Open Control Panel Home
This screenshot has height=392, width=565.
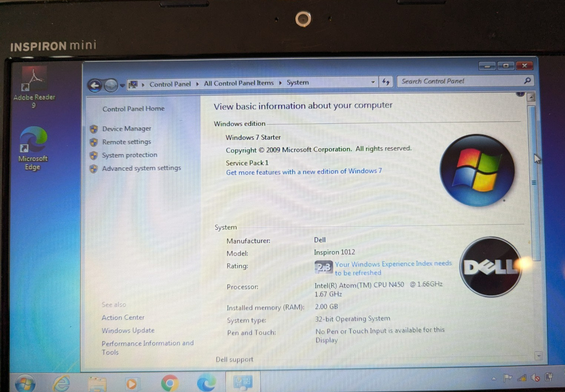point(133,109)
